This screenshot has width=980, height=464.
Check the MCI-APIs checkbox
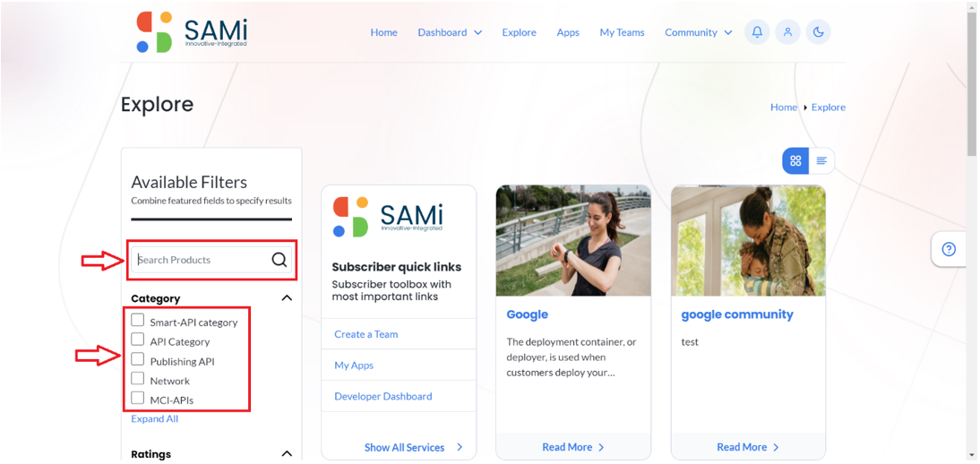[x=137, y=398]
